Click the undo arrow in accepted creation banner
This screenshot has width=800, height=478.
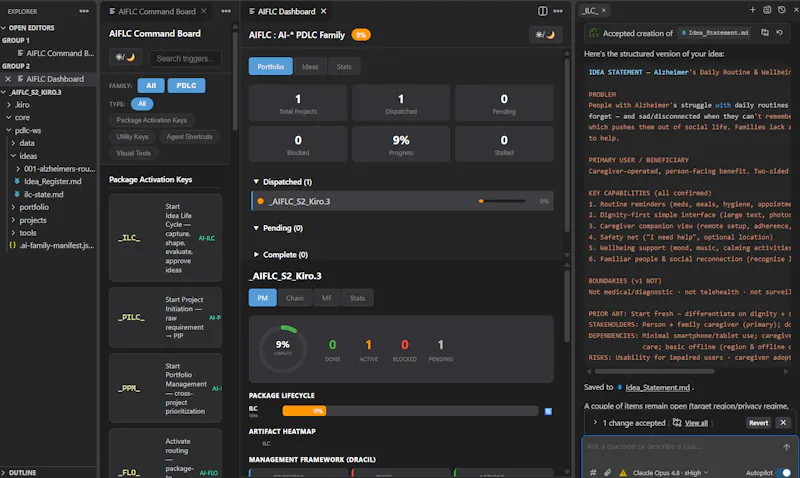pos(779,33)
